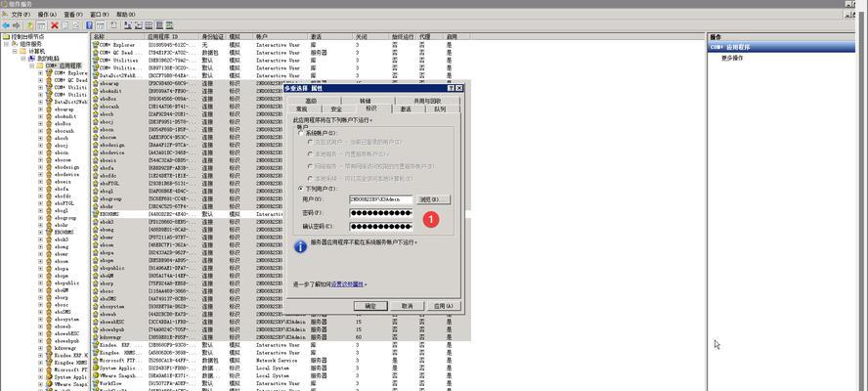This screenshot has height=391, width=868.
Task: Collapse the 我的电脑 tree node
Action: tap(23, 58)
